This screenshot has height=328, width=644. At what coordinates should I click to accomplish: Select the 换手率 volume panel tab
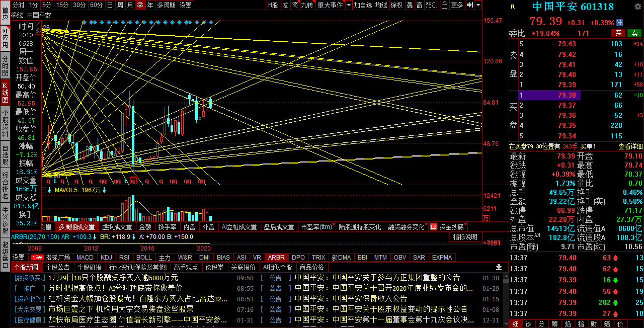pos(167,227)
